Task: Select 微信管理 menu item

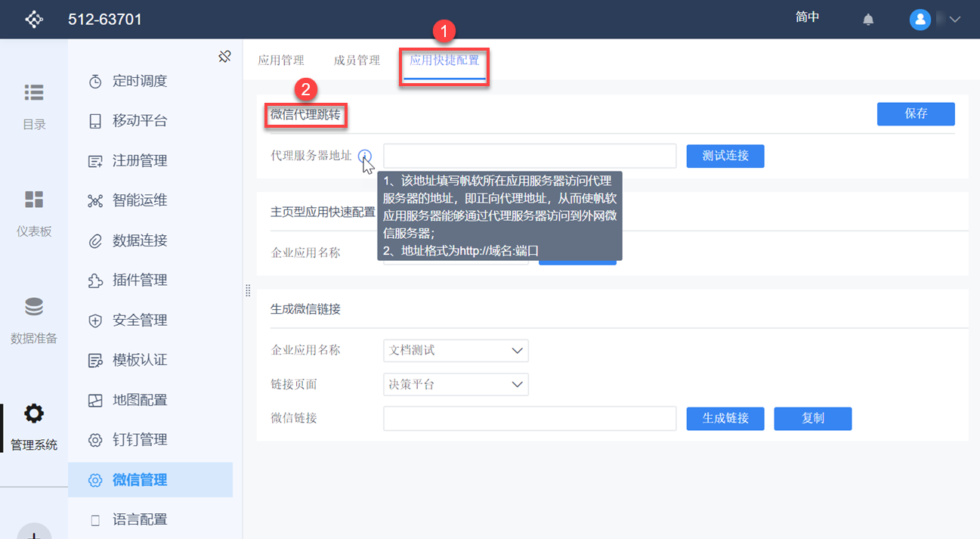Action: click(150, 480)
